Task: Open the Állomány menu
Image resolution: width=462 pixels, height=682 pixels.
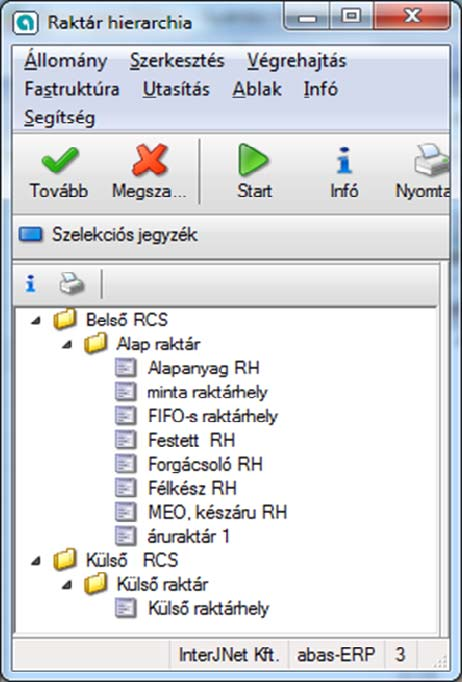Action: click(66, 61)
